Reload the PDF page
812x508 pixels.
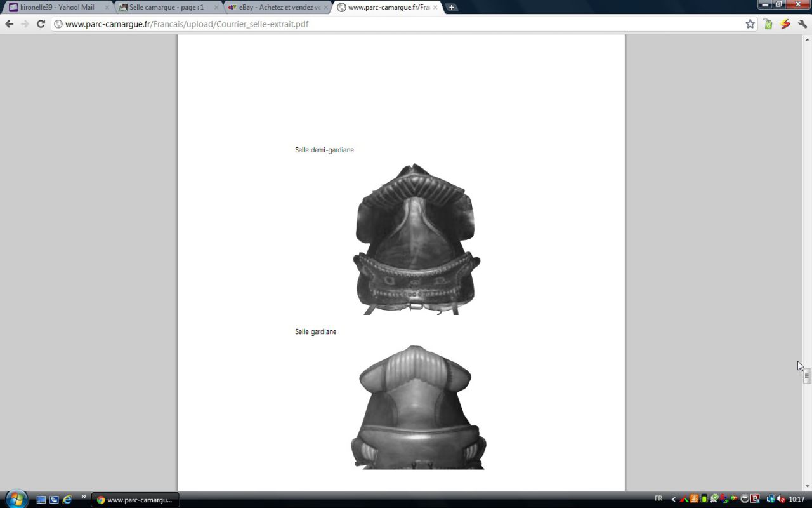[41, 24]
